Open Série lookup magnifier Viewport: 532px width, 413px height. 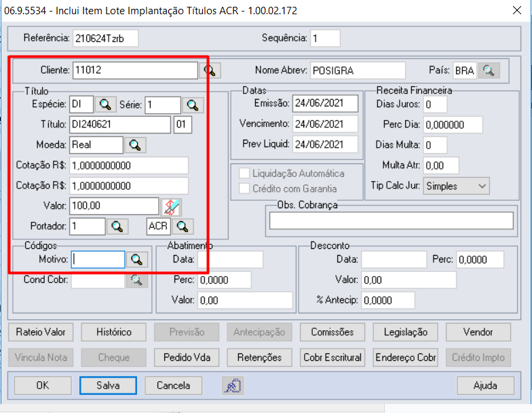pos(193,104)
